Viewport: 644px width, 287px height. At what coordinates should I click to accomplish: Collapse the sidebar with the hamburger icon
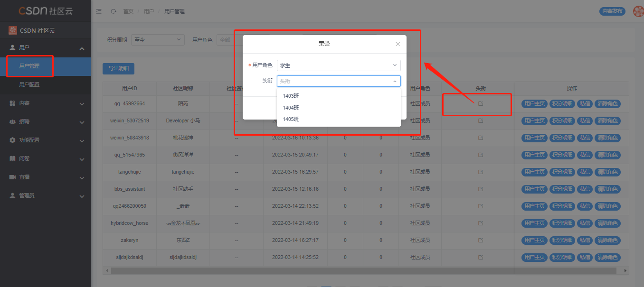click(x=99, y=11)
